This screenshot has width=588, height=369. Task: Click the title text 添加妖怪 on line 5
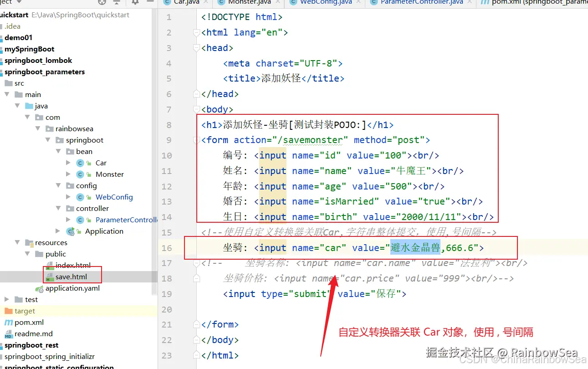pyautogui.click(x=281, y=78)
